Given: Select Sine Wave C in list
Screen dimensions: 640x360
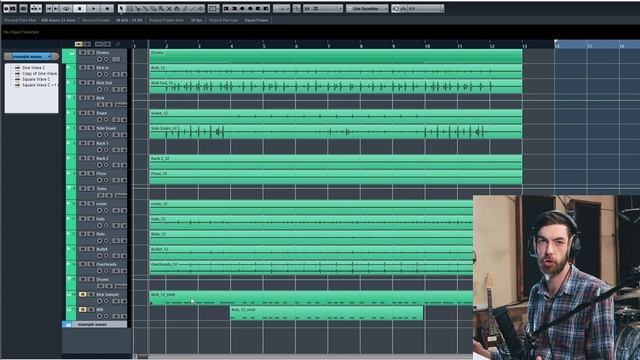Looking at the screenshot, I should tap(33, 68).
